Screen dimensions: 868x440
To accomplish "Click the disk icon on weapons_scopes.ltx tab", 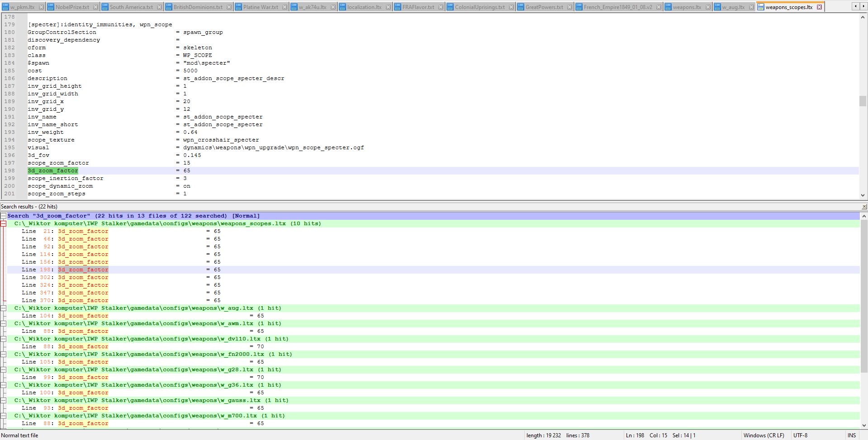I will click(761, 7).
